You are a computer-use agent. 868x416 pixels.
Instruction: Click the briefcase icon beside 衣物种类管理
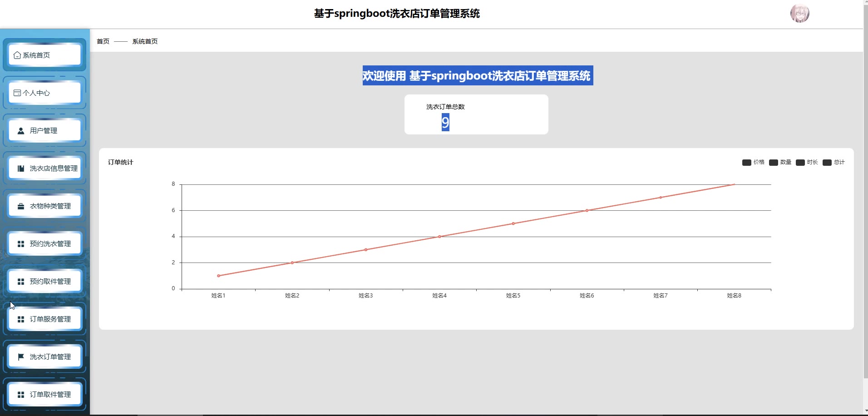21,206
